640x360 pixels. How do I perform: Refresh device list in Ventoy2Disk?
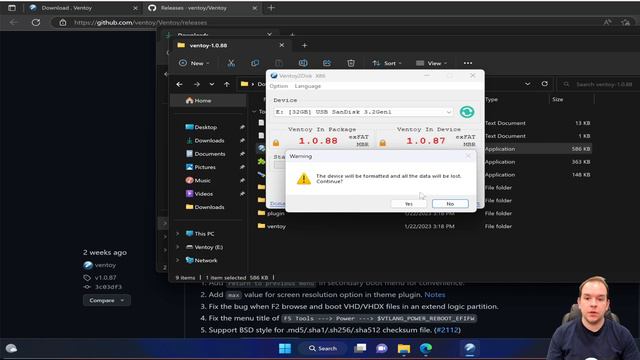(x=467, y=112)
